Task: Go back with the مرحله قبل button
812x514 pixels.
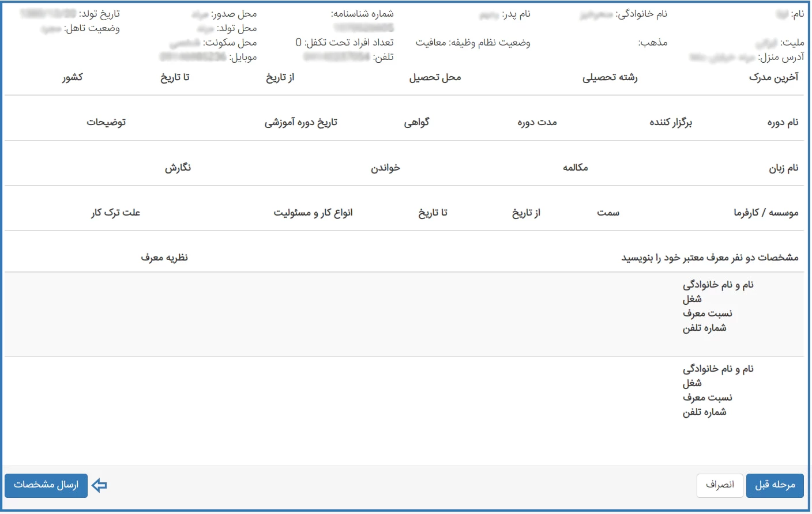Action: 775,485
